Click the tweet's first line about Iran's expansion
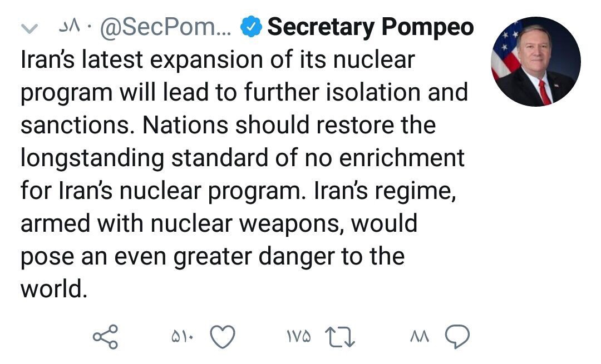 (x=217, y=60)
